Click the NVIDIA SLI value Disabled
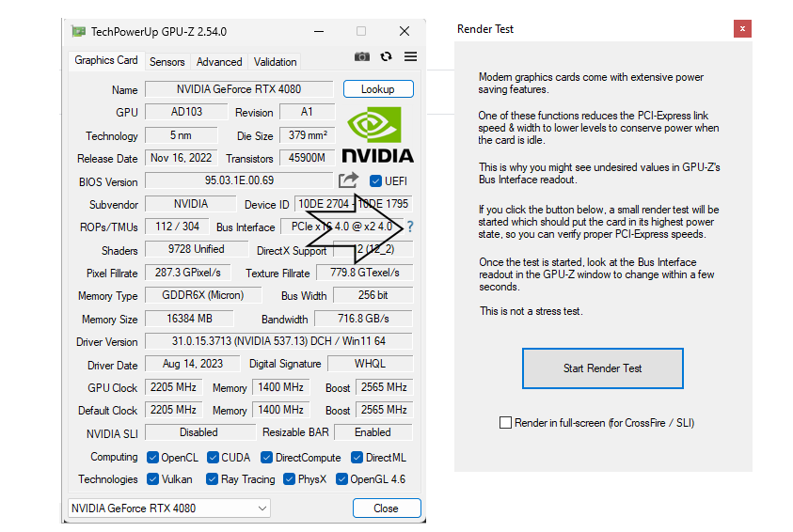Screen dimensions: 793x532 click(x=198, y=432)
